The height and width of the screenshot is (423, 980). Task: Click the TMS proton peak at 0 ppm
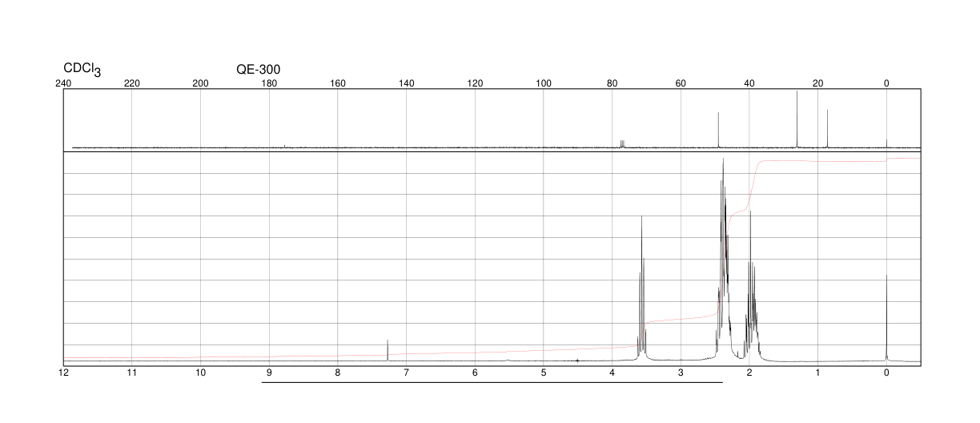tap(886, 317)
